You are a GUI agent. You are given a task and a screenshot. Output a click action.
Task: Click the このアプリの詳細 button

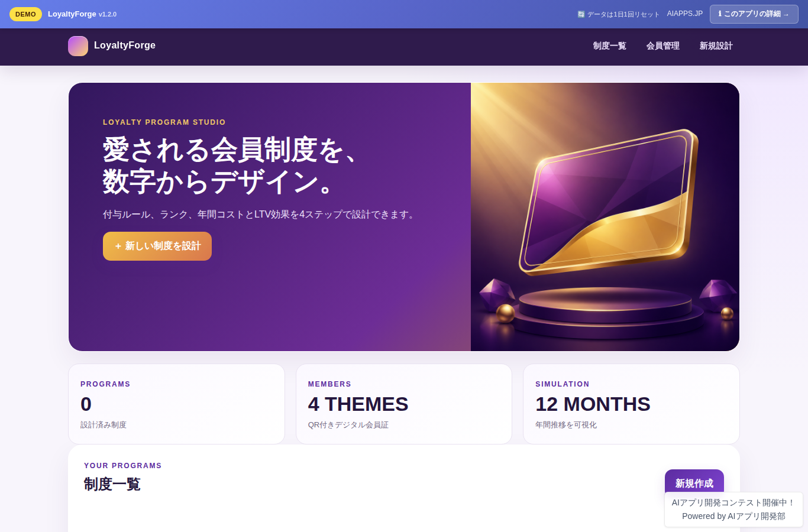coord(754,14)
